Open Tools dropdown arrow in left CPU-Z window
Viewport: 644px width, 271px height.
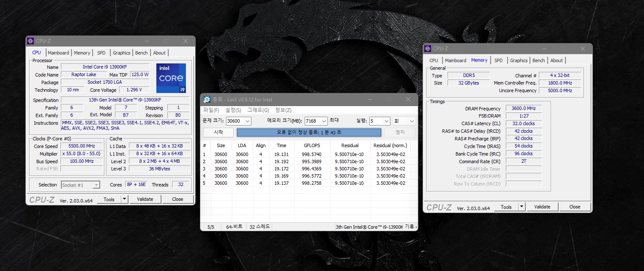click(125, 199)
